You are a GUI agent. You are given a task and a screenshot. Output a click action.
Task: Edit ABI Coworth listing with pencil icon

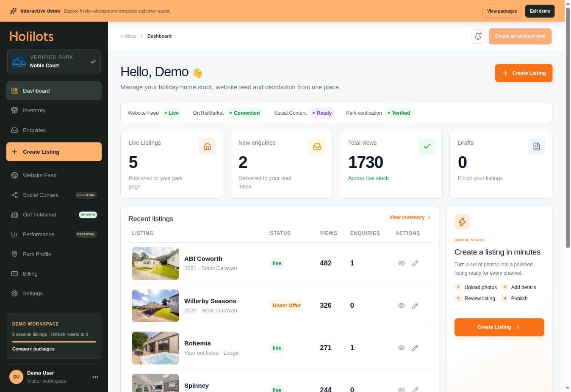415,263
